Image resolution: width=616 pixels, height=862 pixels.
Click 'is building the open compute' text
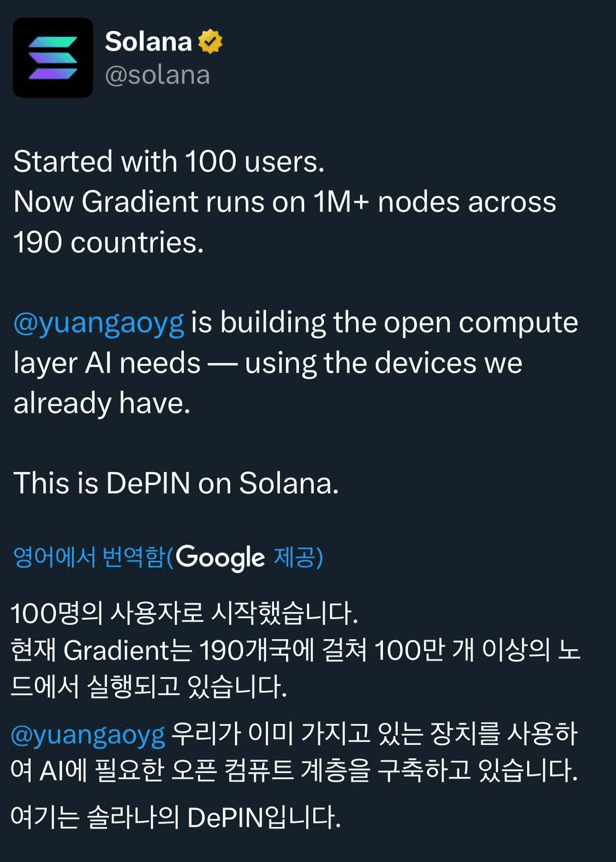(385, 323)
